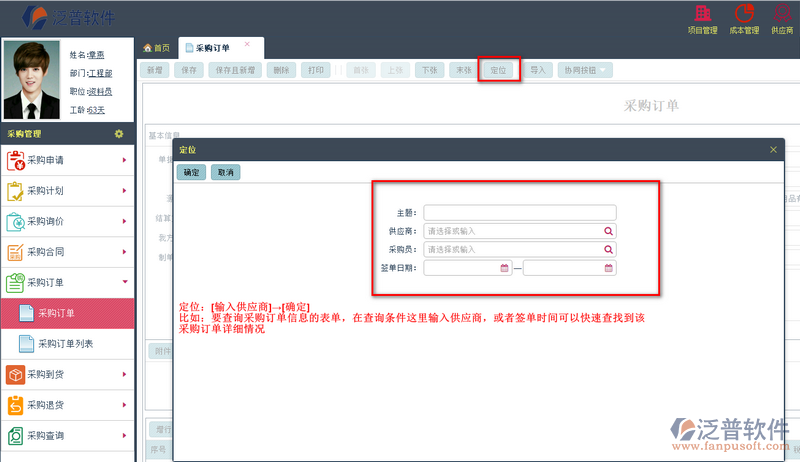Click the 末张 toolbar button
Viewport: 800px width, 462px height.
click(464, 70)
